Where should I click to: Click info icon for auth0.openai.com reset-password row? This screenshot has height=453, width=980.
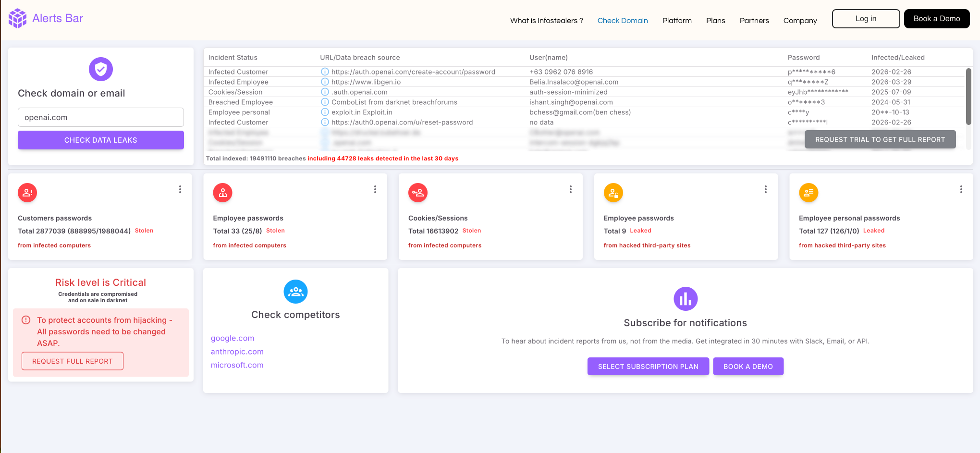tap(325, 122)
